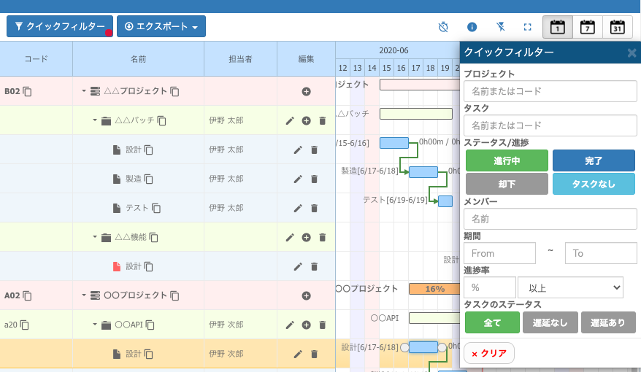Copy the B02 code icon
641x372 pixels.
click(27, 91)
